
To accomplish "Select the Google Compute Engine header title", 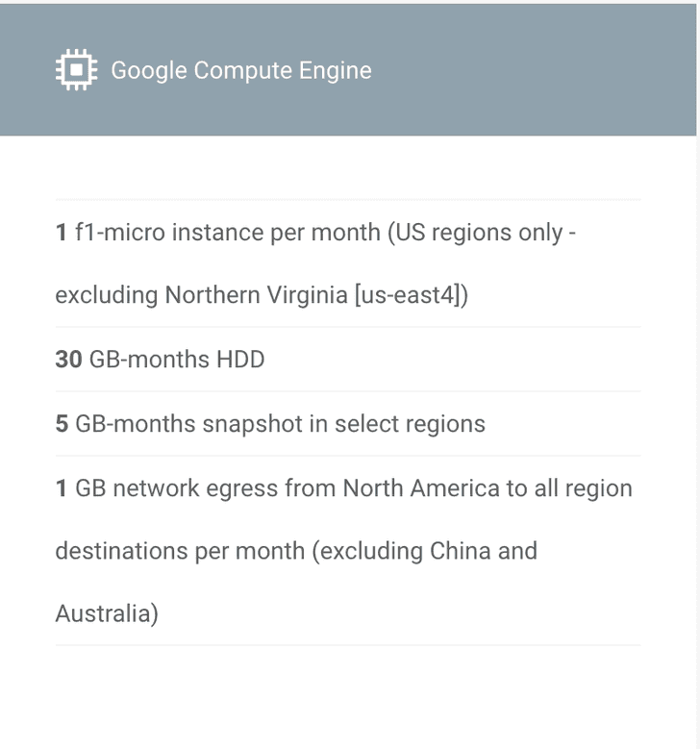I will coord(240,70).
